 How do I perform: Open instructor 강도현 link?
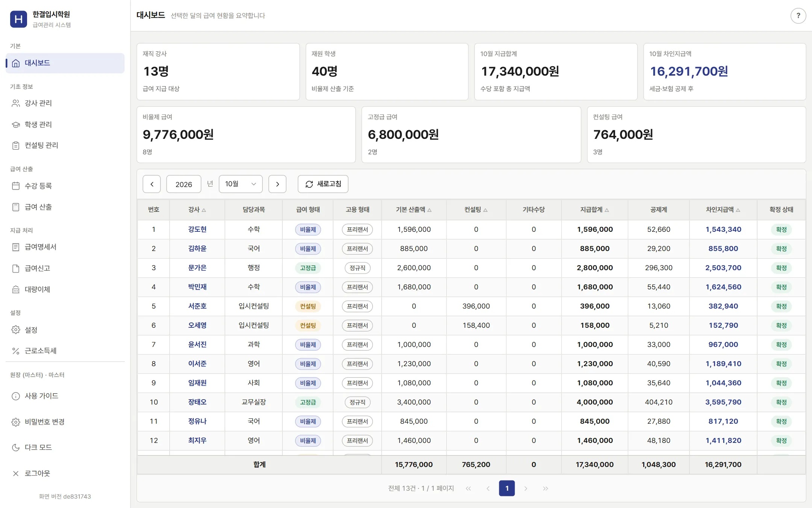[197, 230]
